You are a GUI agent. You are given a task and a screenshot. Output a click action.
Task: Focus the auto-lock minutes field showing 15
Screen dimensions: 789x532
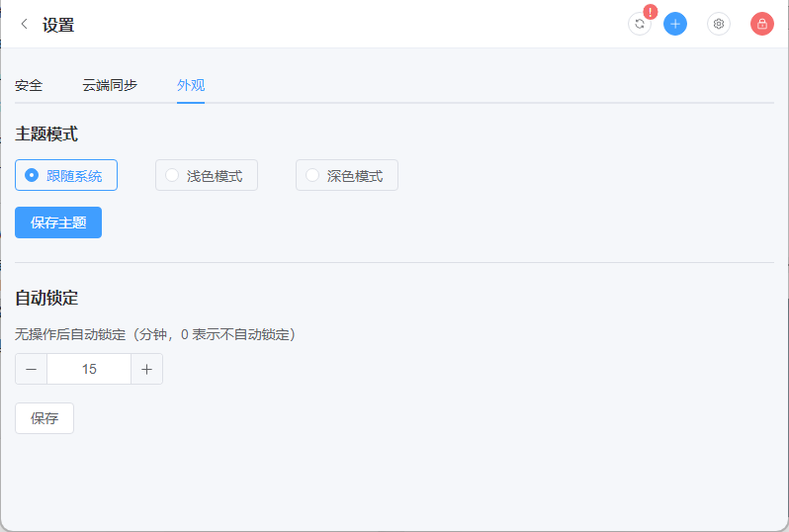pos(89,369)
